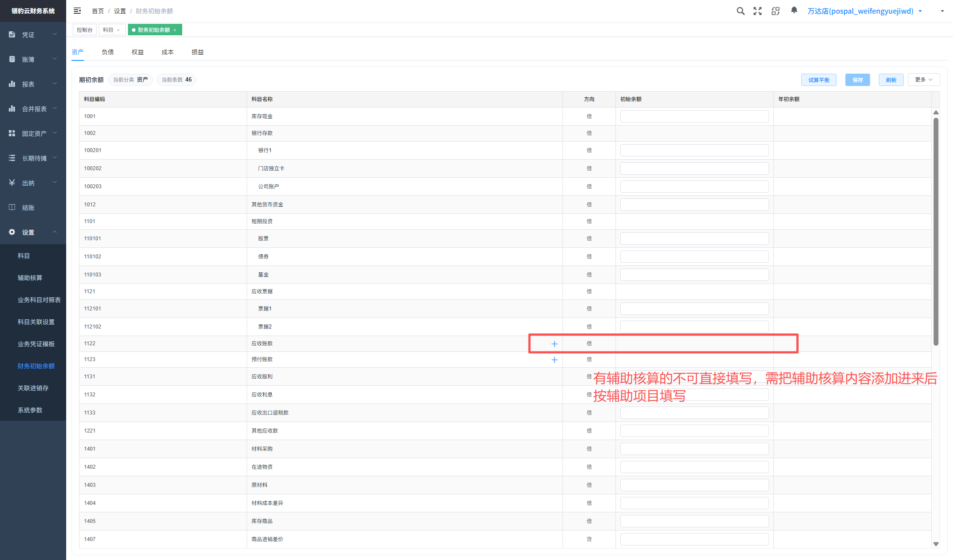Open the notification bell

coord(794,10)
